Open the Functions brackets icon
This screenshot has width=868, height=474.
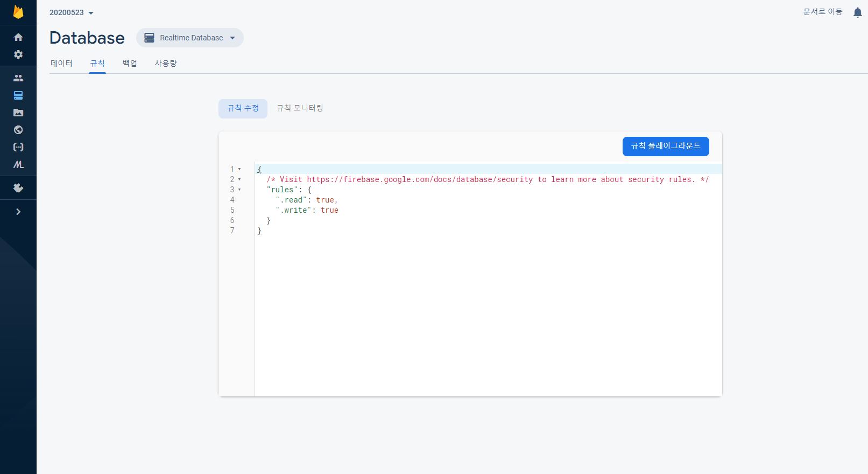pyautogui.click(x=18, y=147)
